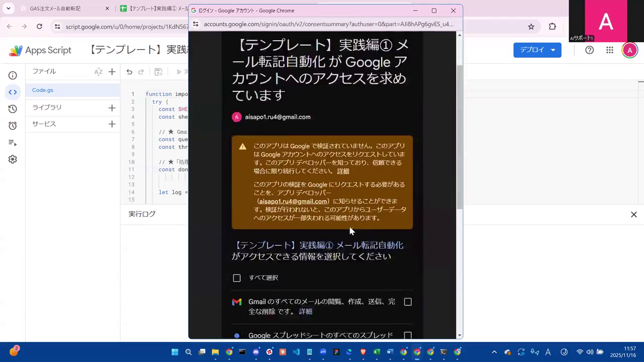Switch to the Editor view icon
644x362 pixels.
(13, 92)
